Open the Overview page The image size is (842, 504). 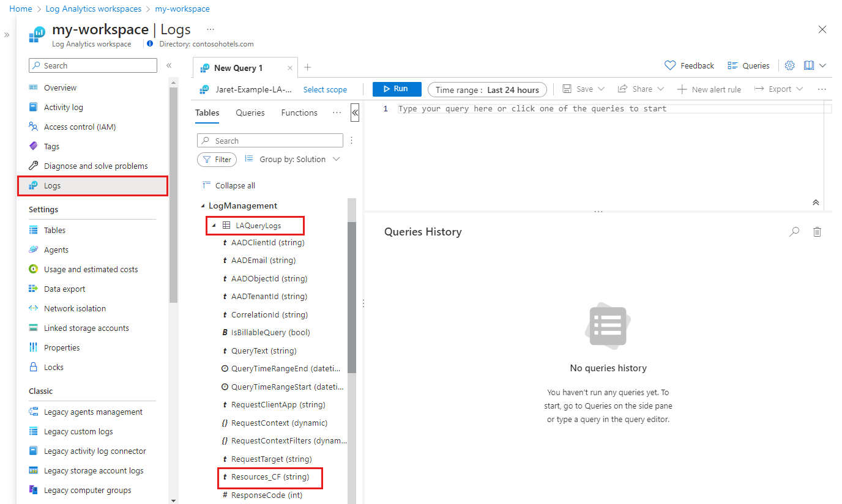pyautogui.click(x=60, y=87)
